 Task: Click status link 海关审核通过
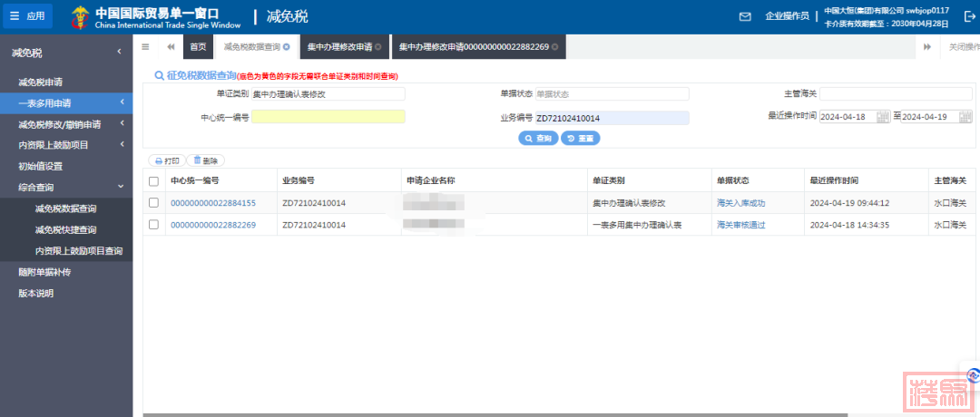coord(741,225)
